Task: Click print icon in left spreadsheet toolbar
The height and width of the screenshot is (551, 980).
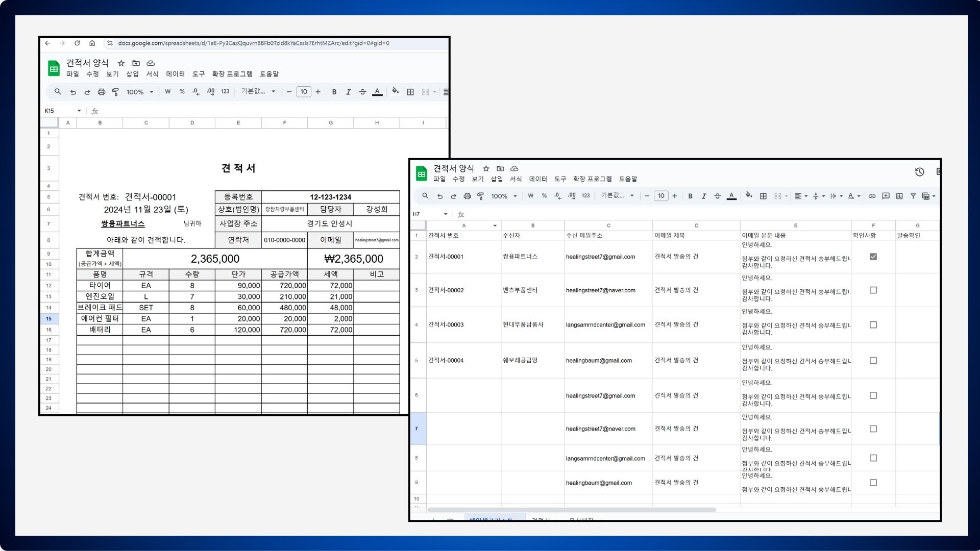Action: 101,92
